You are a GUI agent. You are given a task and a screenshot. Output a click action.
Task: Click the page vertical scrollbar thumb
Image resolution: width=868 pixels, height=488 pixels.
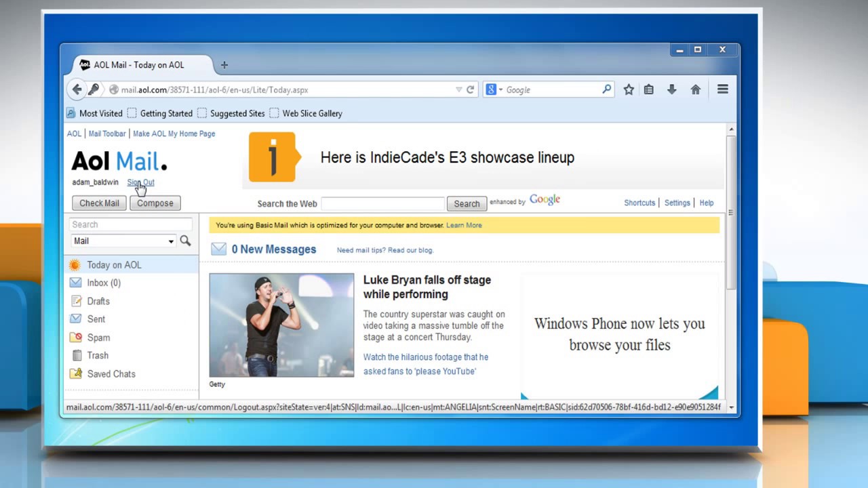[730, 212]
